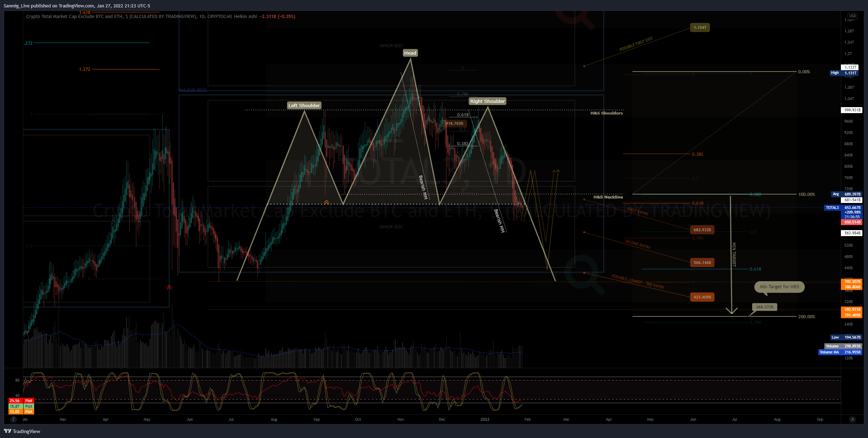The image size is (868, 438).
Task: Click the 682.932B first entry tag
Action: [x=702, y=230]
